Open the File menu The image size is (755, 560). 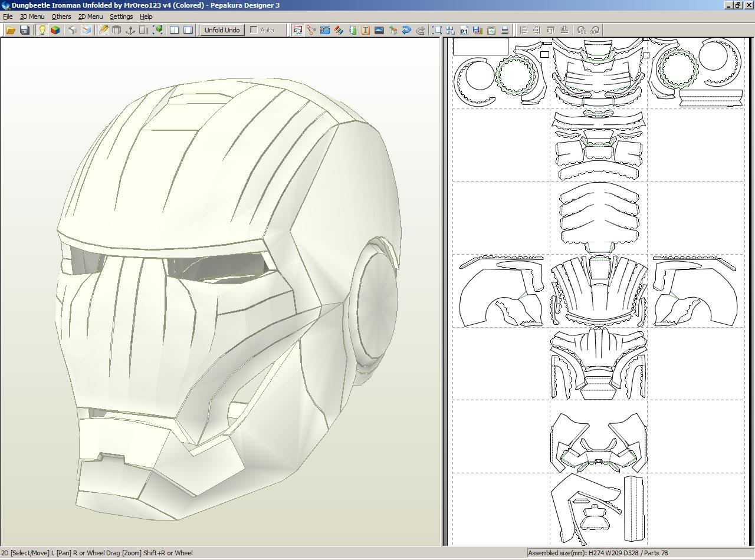[8, 17]
